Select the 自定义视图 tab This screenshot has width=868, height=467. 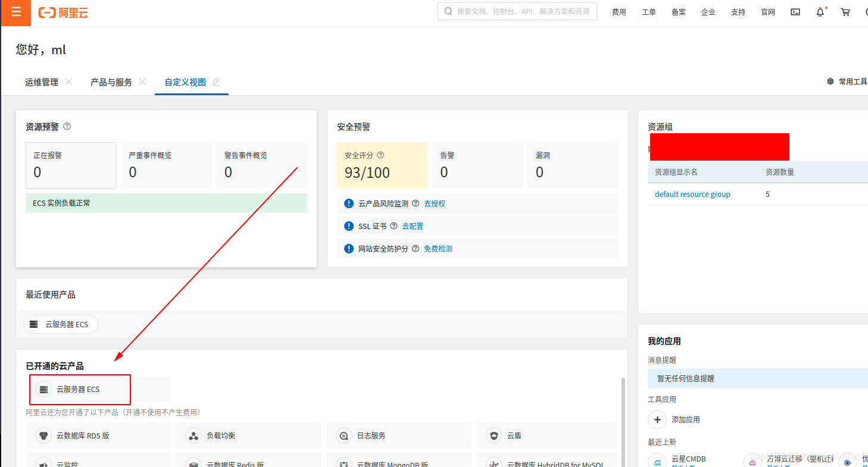186,82
